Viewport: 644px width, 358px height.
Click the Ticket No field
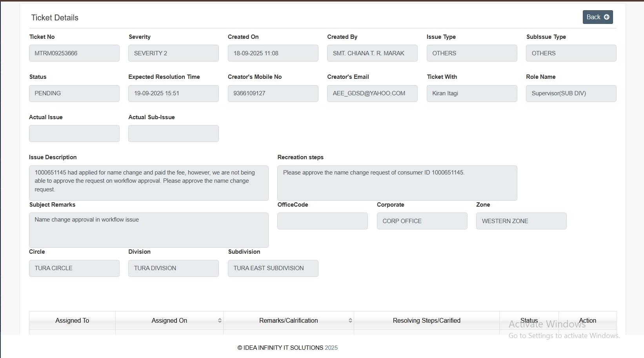74,53
